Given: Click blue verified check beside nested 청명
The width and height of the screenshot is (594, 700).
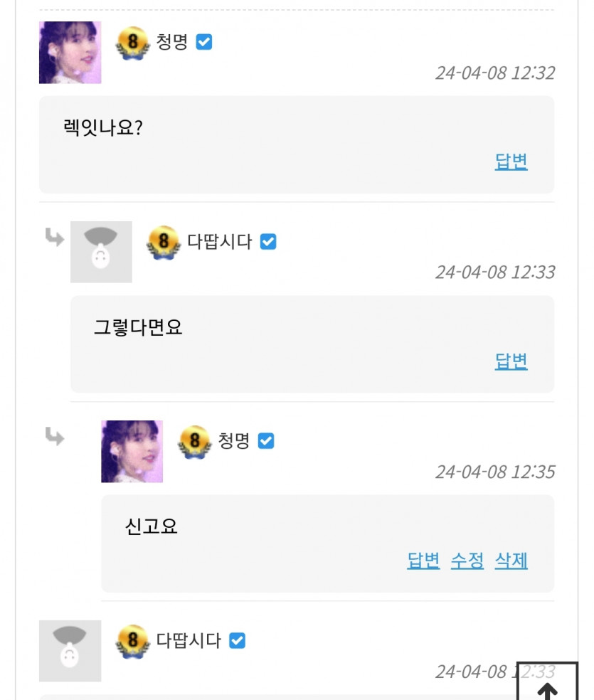Looking at the screenshot, I should click(265, 442).
